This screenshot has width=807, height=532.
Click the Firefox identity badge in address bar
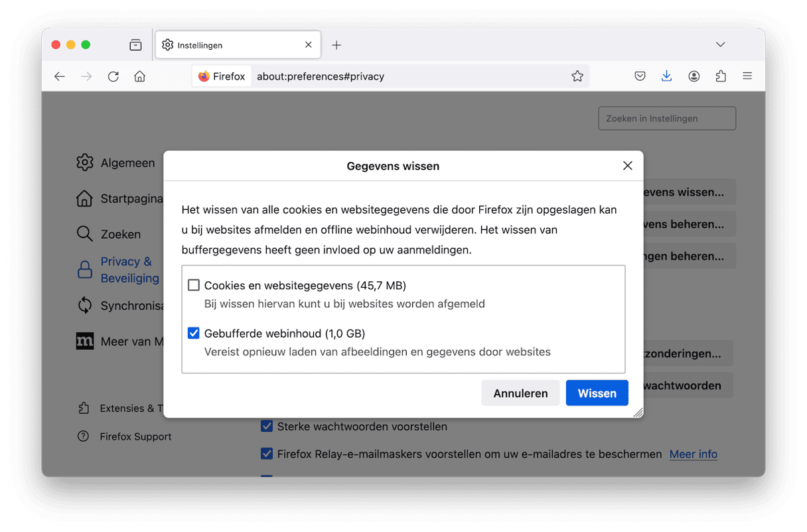pyautogui.click(x=222, y=76)
